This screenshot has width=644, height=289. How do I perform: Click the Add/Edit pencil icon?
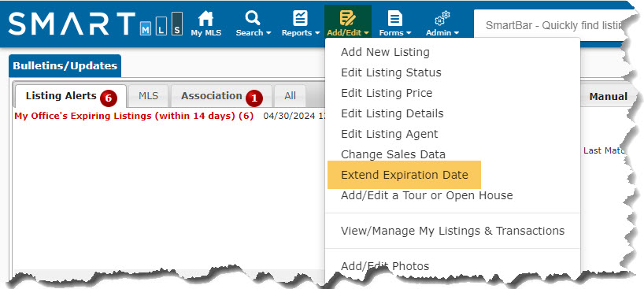tap(347, 18)
